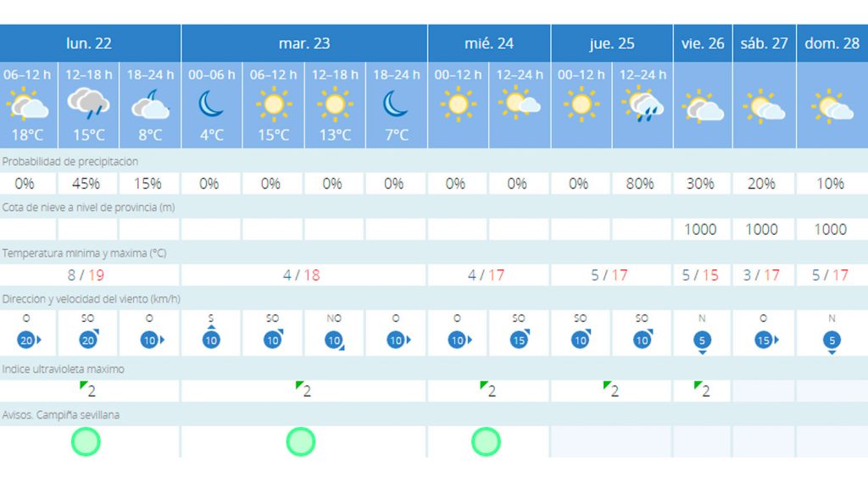
Task: Open the 'jue. 25' day column header
Action: pyautogui.click(x=612, y=43)
